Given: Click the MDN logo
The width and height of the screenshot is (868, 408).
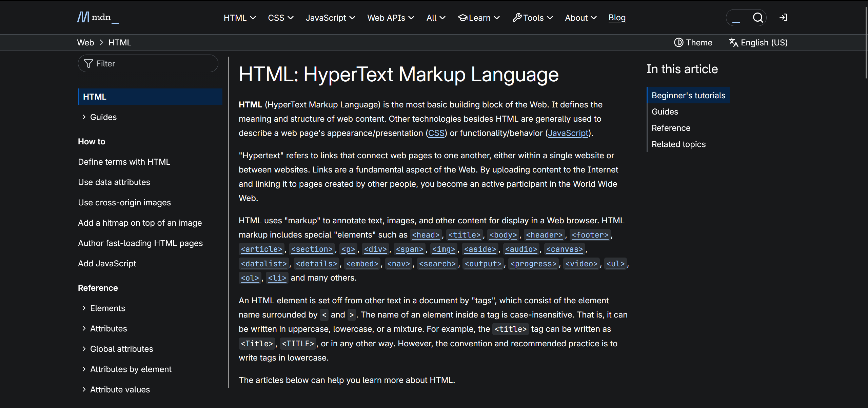Looking at the screenshot, I should (97, 17).
